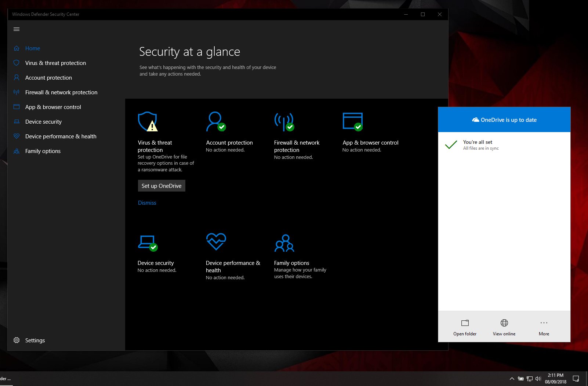Click the 'You're all set' status text
Viewport: 588px width, 386px height.
(478, 142)
